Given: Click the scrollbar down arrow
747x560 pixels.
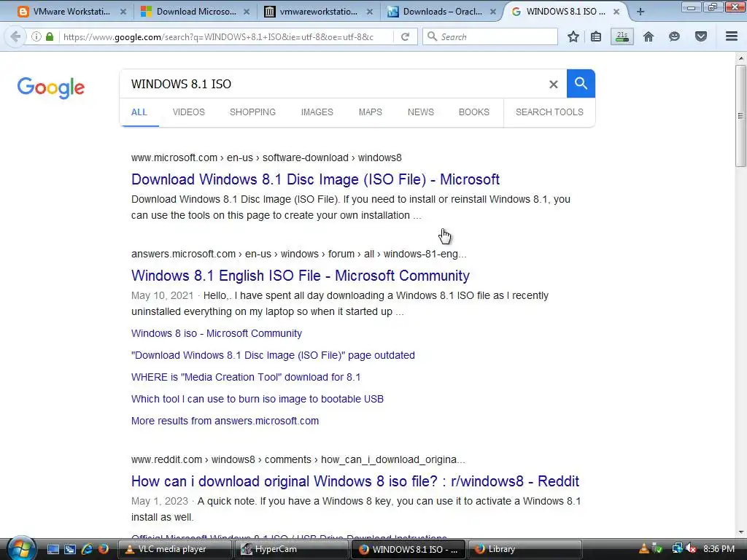Looking at the screenshot, I should (x=740, y=532).
